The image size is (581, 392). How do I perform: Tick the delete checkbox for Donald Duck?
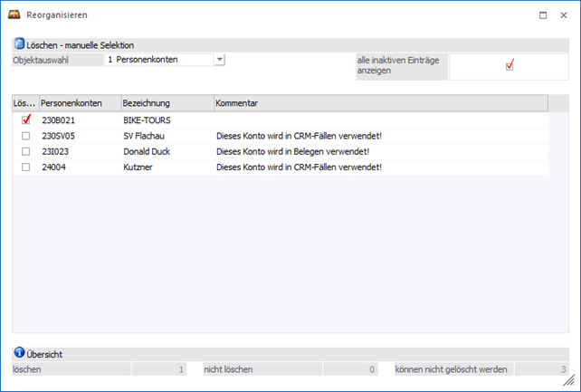pos(25,151)
